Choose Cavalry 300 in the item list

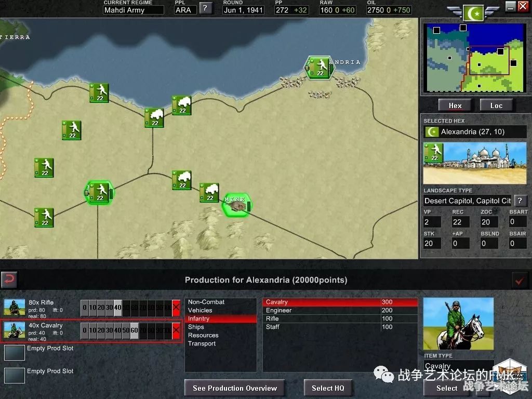340,302
